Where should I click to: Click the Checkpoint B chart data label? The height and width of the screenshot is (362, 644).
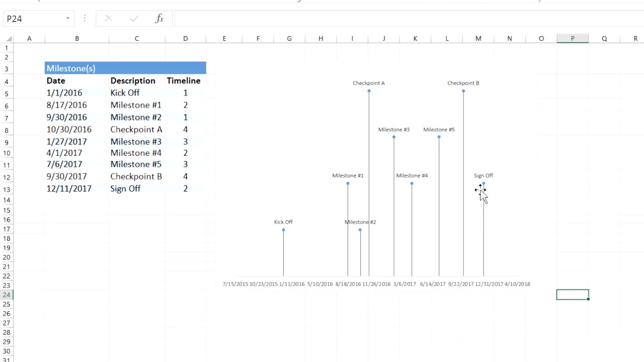(x=463, y=83)
